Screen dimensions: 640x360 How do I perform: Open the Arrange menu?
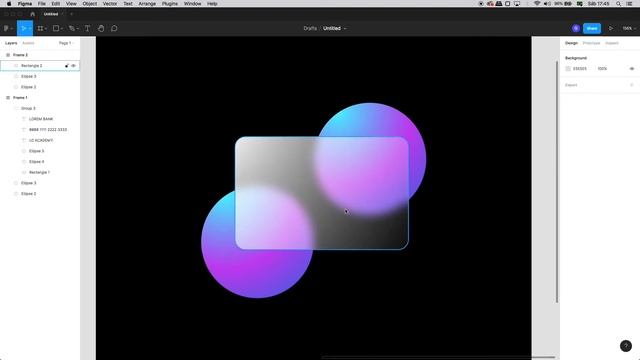point(147,4)
